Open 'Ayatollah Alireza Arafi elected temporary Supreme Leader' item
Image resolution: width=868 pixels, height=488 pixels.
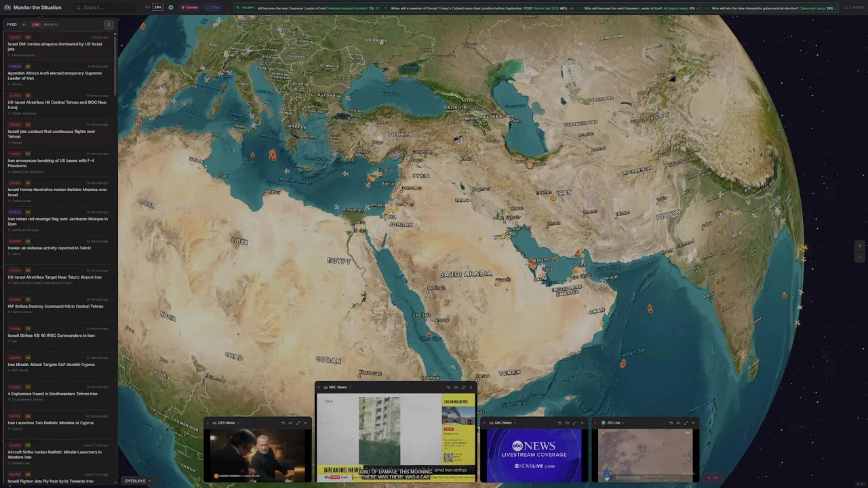58,75
